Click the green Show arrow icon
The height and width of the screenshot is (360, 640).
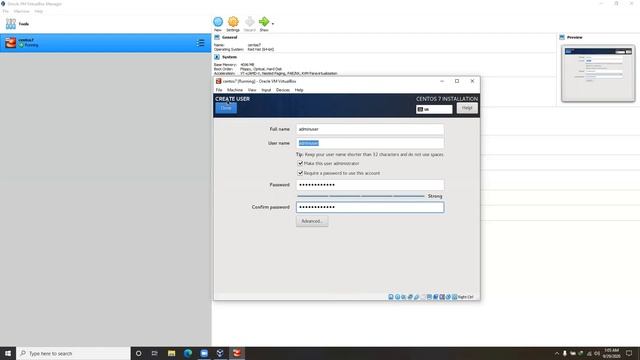point(264,22)
